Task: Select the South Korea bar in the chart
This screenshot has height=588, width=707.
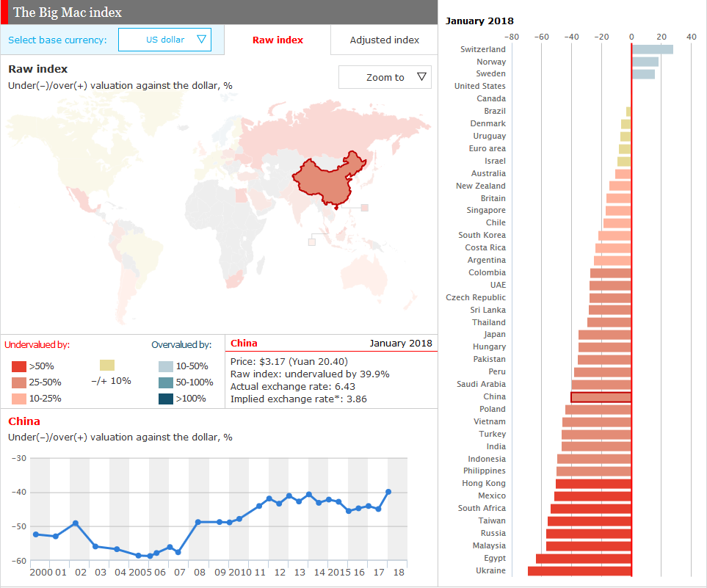Action: (614, 236)
